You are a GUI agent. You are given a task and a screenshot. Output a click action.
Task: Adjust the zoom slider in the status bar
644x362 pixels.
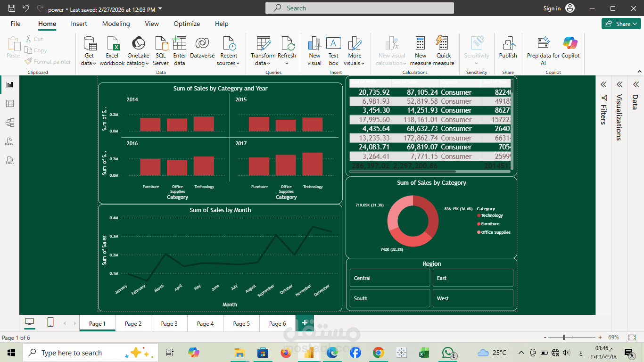click(x=564, y=337)
